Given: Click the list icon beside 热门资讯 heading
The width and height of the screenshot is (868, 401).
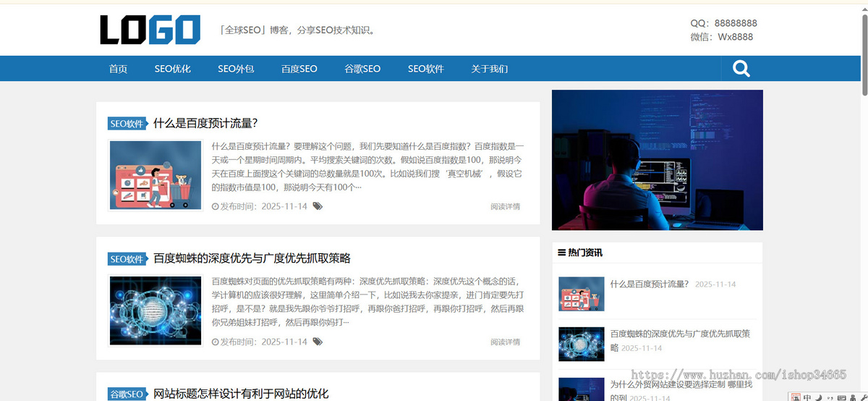Looking at the screenshot, I should [562, 253].
